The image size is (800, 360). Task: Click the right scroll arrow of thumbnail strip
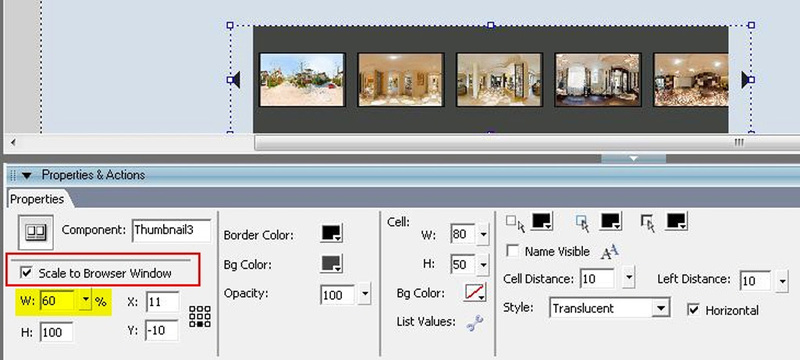(x=745, y=80)
